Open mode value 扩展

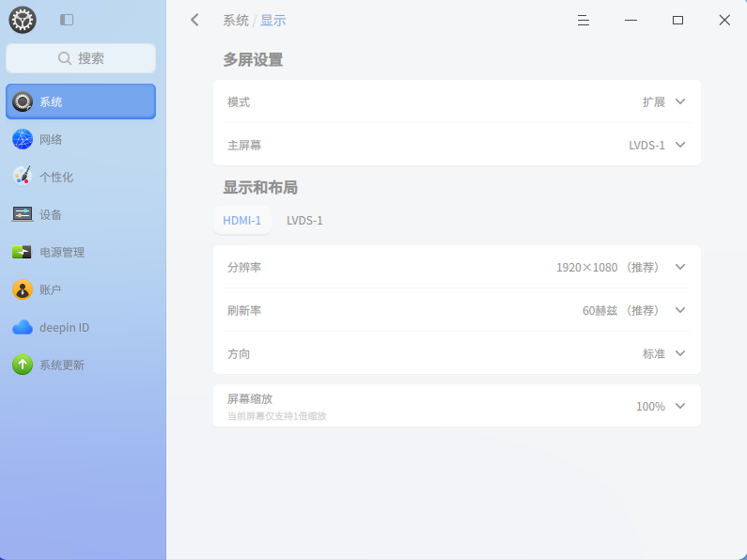coord(654,101)
